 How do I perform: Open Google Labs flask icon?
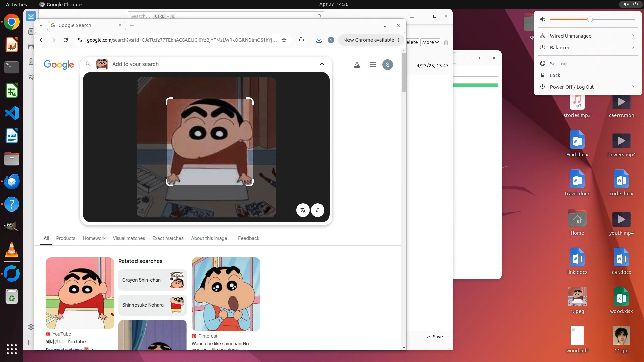pyautogui.click(x=357, y=65)
